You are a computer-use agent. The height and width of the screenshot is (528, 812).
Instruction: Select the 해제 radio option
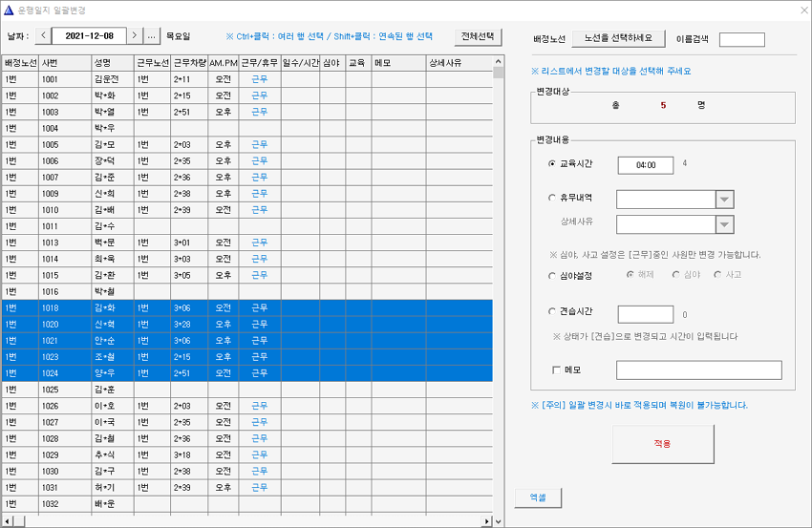pos(630,275)
